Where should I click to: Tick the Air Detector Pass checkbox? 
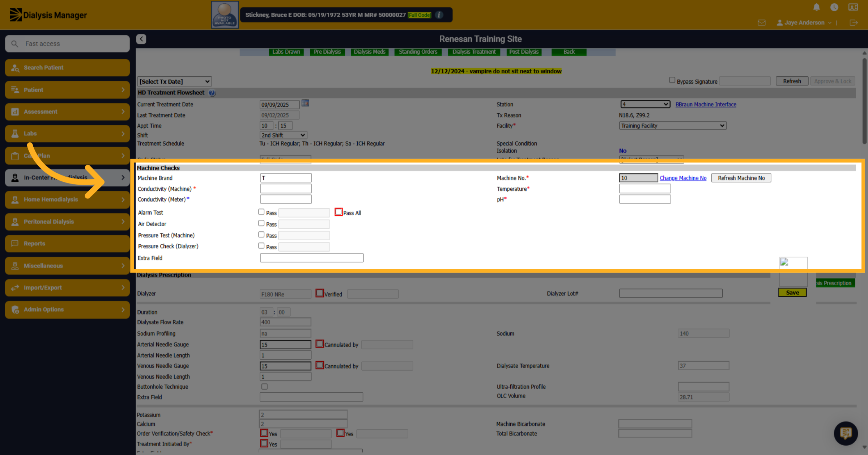click(x=261, y=223)
